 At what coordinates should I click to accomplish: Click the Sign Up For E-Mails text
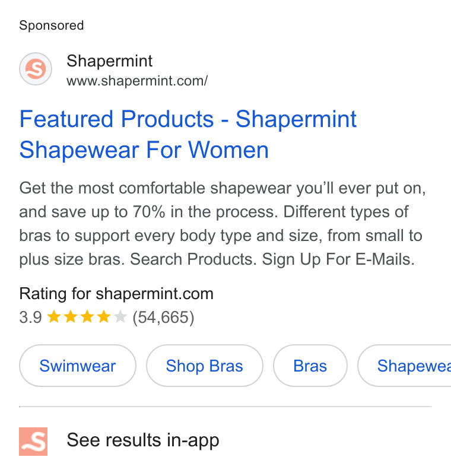338,259
